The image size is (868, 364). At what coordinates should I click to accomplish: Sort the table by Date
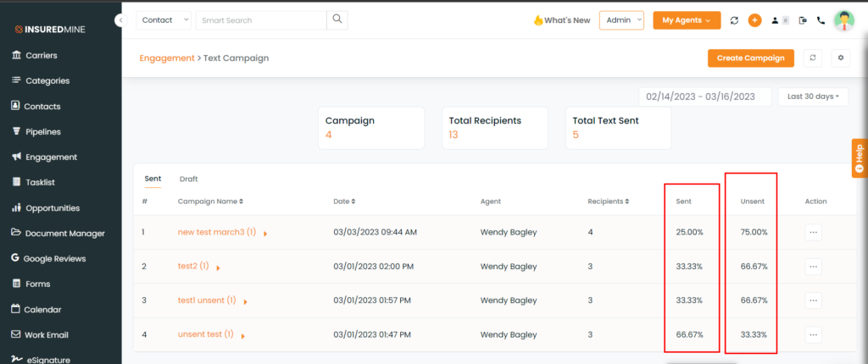[344, 201]
